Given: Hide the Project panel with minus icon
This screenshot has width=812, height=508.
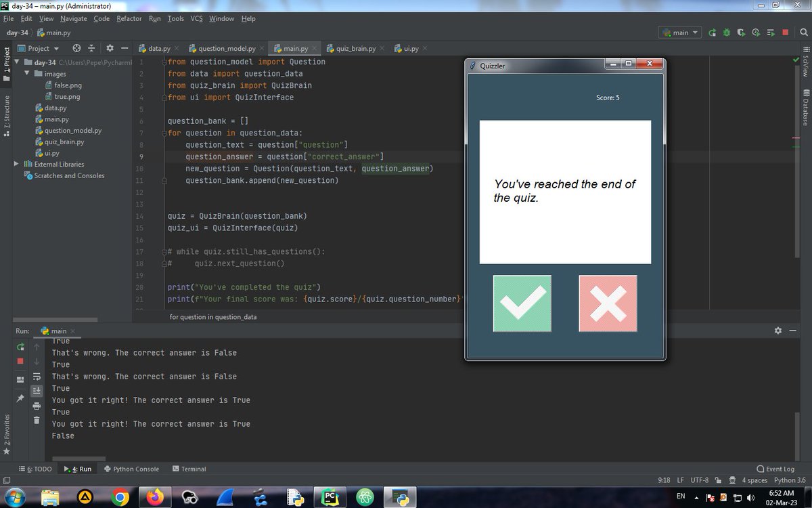Looking at the screenshot, I should [125, 48].
